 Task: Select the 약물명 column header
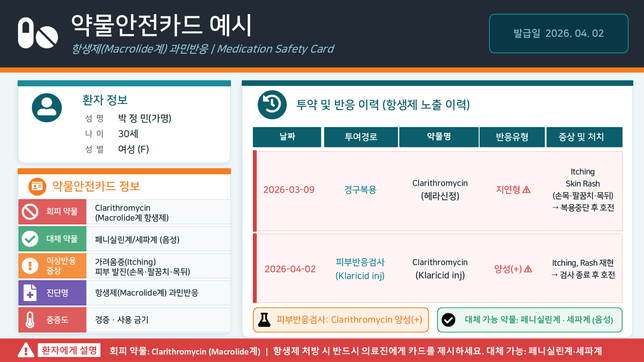439,137
